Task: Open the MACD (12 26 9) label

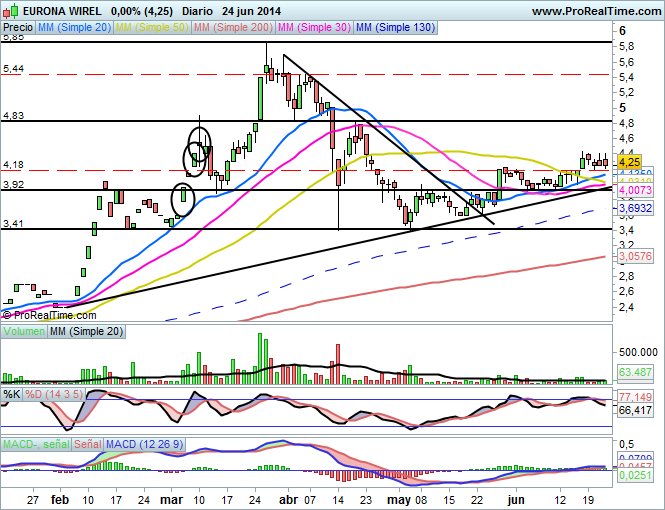Action: coord(145,444)
